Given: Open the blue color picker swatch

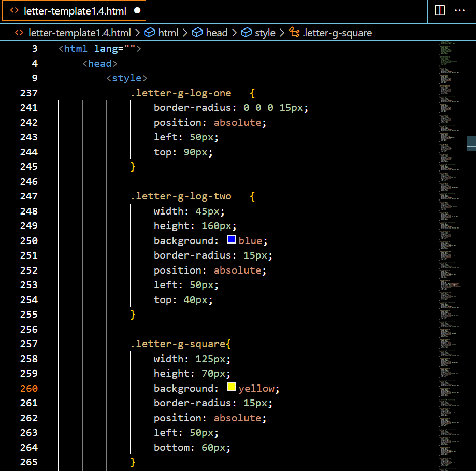Looking at the screenshot, I should 232,240.
